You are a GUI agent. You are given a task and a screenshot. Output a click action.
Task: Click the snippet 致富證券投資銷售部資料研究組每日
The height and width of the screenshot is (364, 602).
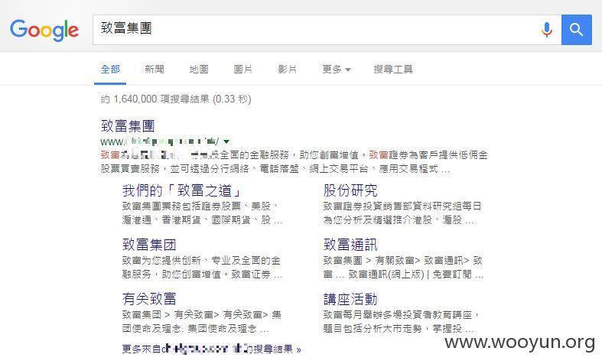coord(402,206)
